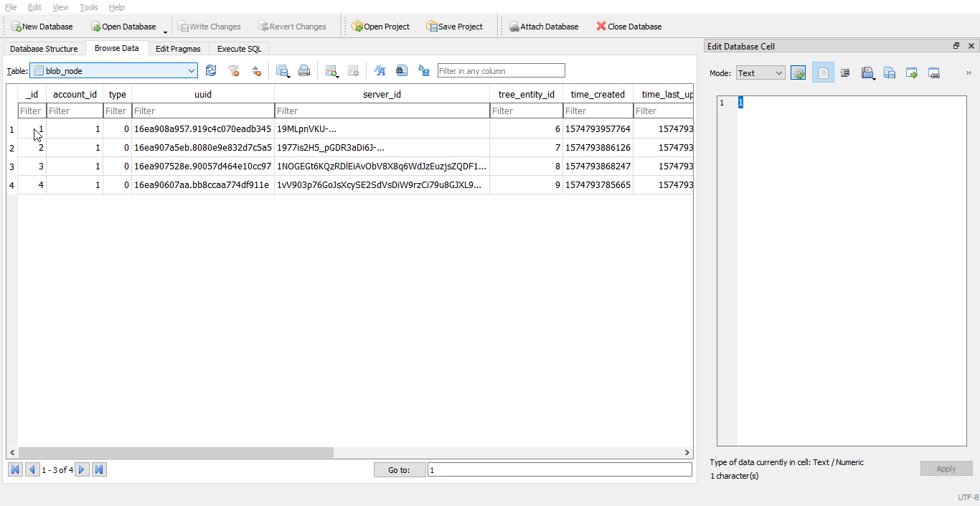Toggle the text editor view icon in cell editor
The image size is (980, 506).
[x=823, y=72]
